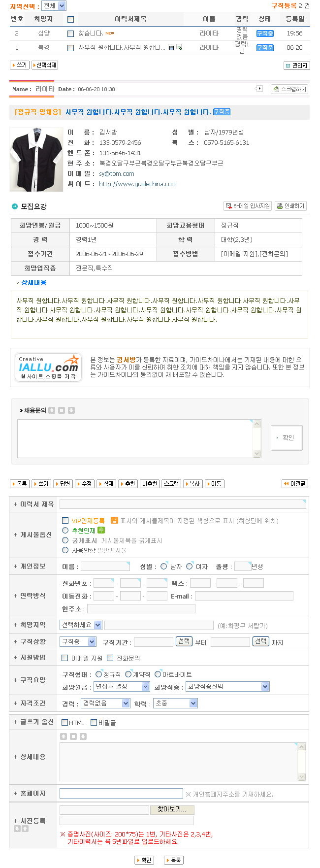The image size is (320, 868).
Task: Check the checkbox for the 찾습니다 row
Action: tap(70, 33)
